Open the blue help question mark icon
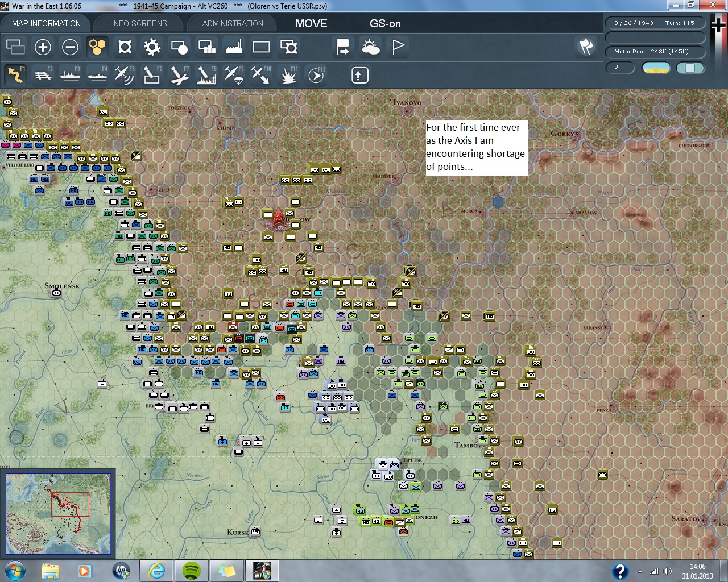Image resolution: width=728 pixels, height=582 pixels. click(x=620, y=571)
